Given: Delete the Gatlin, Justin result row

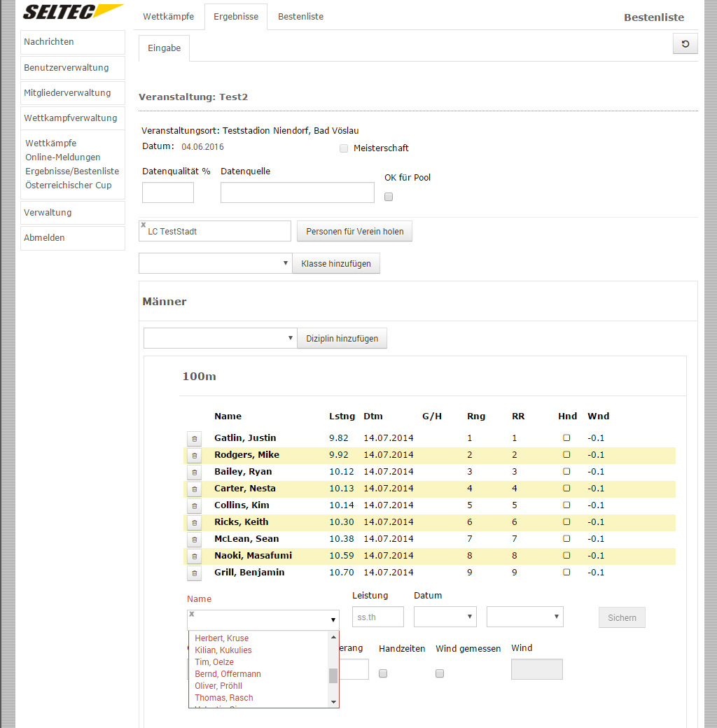Looking at the screenshot, I should (194, 439).
